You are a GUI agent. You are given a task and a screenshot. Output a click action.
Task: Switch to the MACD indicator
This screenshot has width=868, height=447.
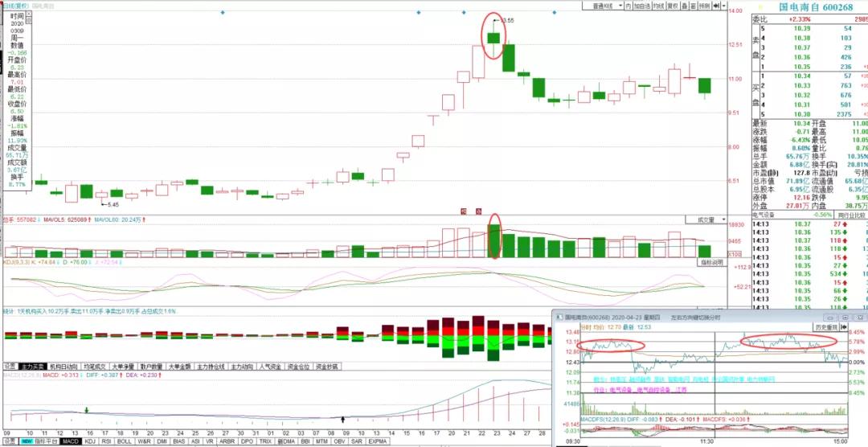click(x=71, y=441)
